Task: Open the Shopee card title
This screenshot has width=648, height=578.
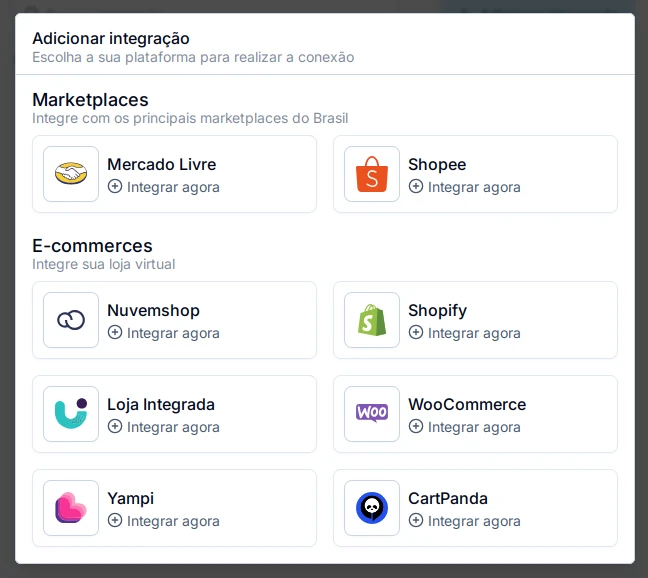Action: (x=437, y=164)
